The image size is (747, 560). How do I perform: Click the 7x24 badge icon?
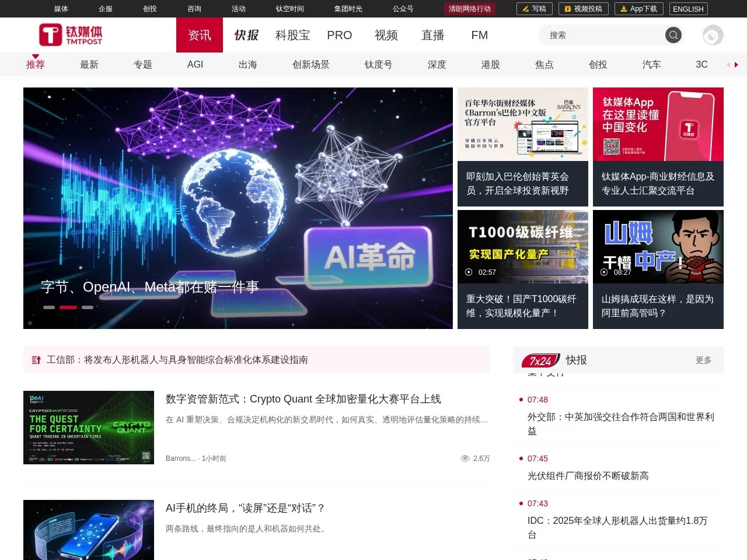540,360
